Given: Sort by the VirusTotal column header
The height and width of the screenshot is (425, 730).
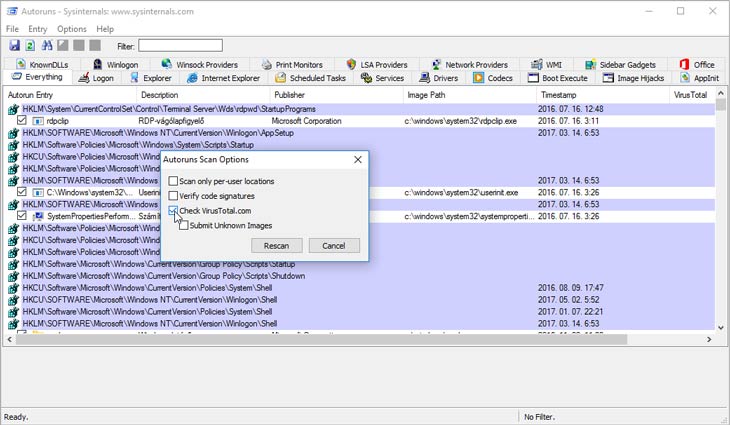Looking at the screenshot, I should (x=692, y=95).
